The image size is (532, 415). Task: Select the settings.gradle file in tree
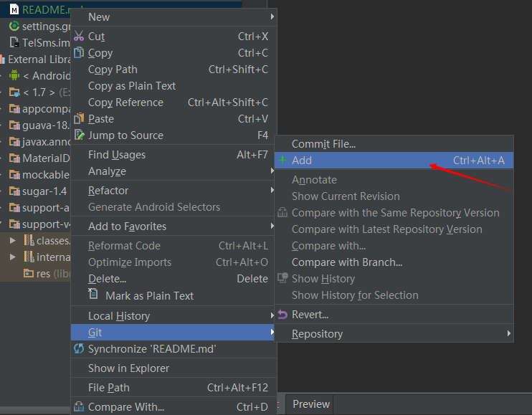pos(43,27)
